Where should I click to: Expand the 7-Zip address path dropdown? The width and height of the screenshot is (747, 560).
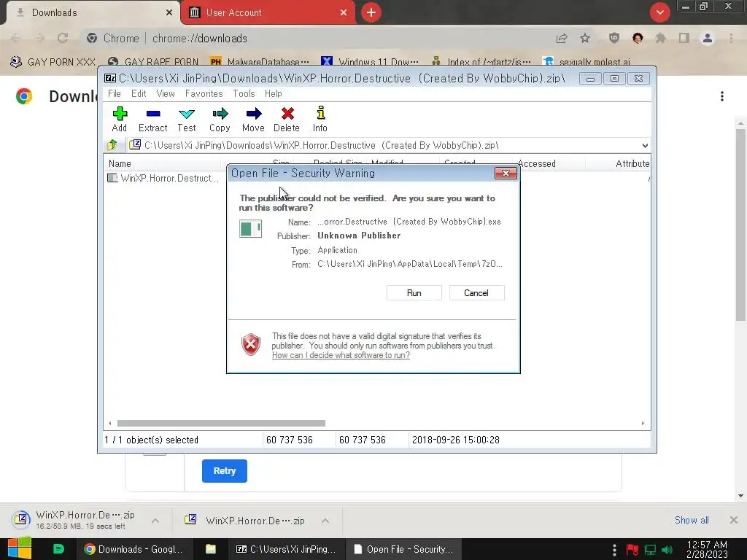point(645,146)
